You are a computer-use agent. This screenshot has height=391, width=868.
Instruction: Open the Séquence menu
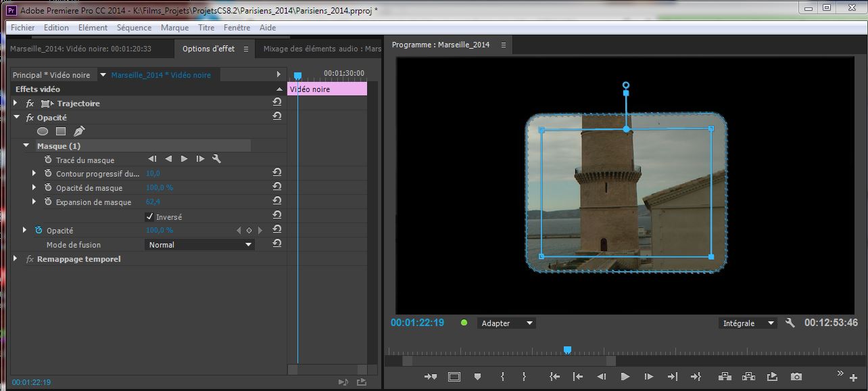click(134, 28)
